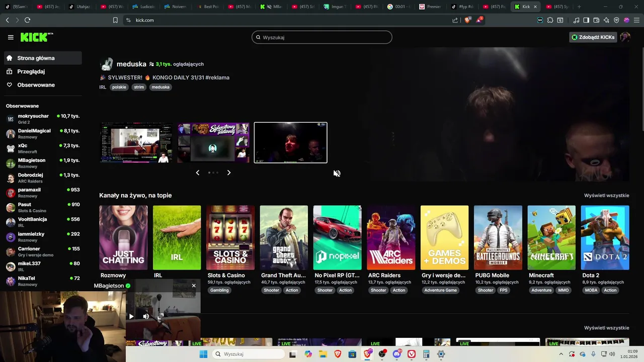
Task: Open the browser main menu icon
Action: tap(636, 20)
